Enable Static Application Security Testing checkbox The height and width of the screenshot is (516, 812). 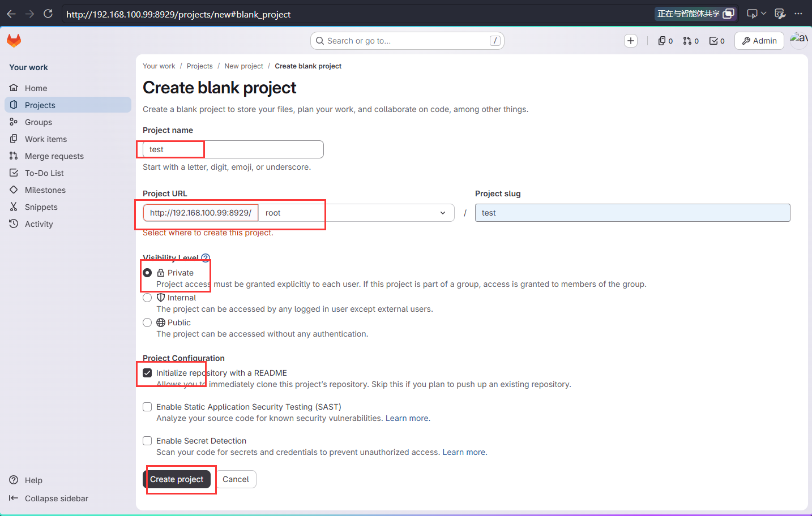(147, 407)
